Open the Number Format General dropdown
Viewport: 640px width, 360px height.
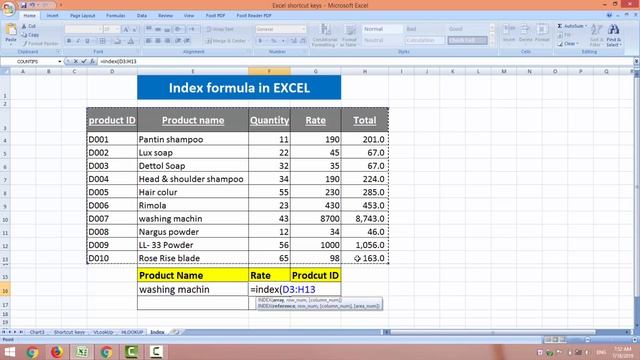303,29
